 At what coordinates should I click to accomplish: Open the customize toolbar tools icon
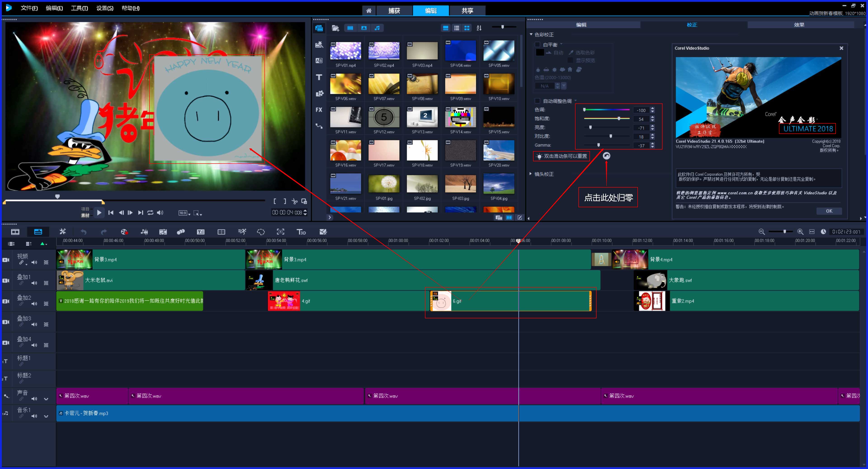63,232
